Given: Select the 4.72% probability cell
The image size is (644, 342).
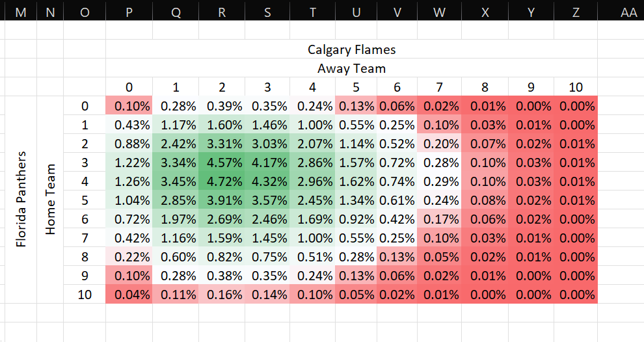Looking at the screenshot, I should [222, 181].
